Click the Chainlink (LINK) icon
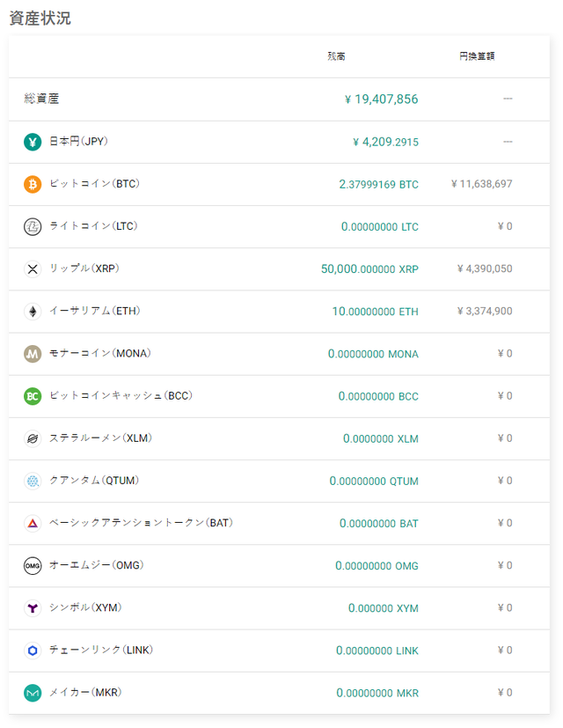The image size is (563, 728). 33,651
